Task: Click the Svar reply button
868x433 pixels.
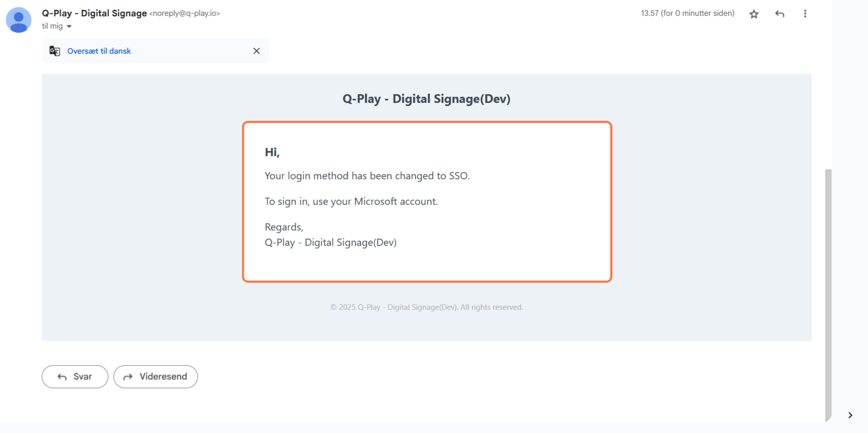Action: [75, 377]
